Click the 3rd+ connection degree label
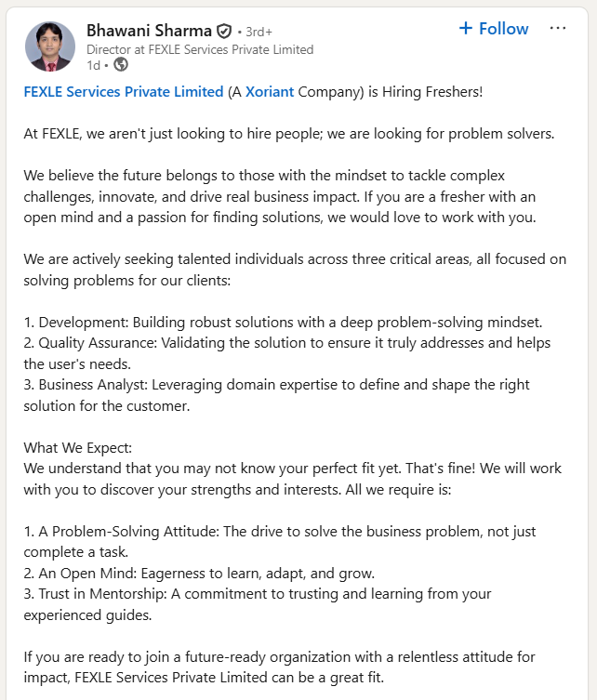 [259, 32]
